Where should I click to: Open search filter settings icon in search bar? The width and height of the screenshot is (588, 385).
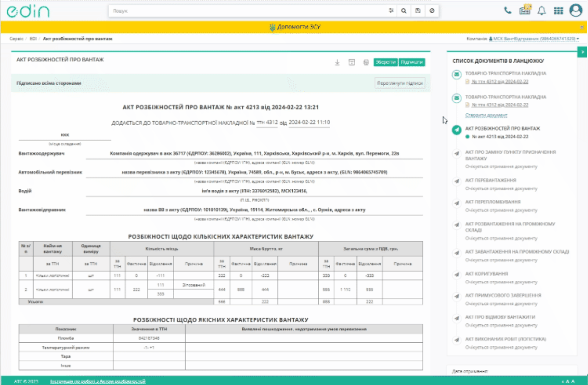point(391,11)
